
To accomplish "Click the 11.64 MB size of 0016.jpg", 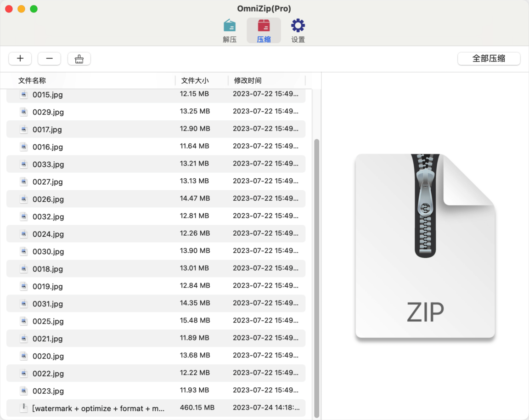I will pos(194,146).
